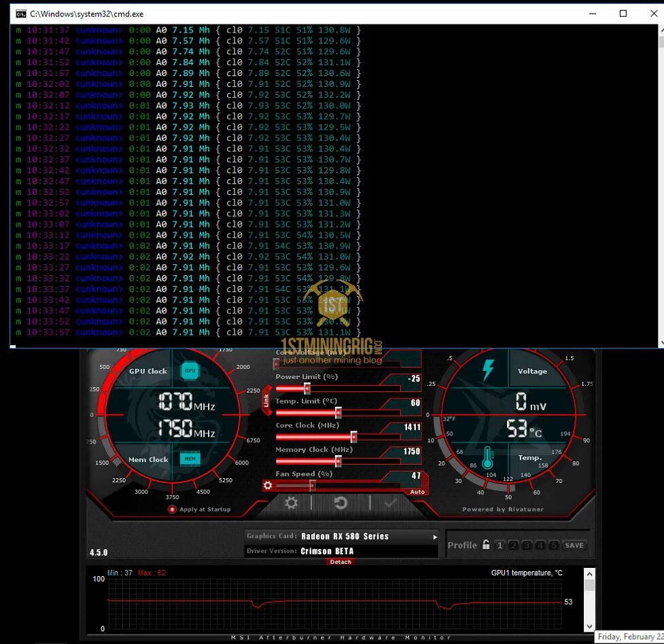Maximize the cmd.exe window

pyautogui.click(x=623, y=14)
